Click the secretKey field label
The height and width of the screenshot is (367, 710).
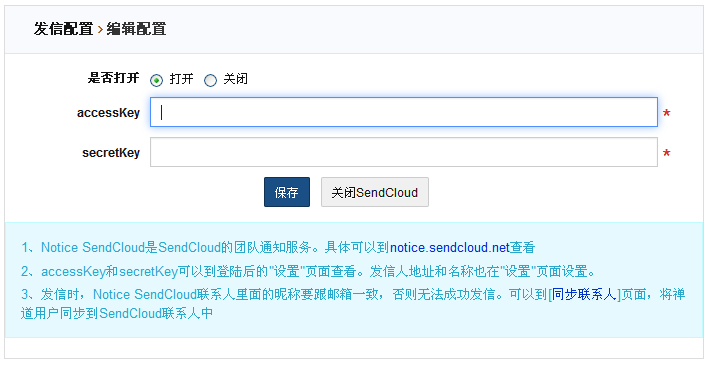tap(111, 153)
